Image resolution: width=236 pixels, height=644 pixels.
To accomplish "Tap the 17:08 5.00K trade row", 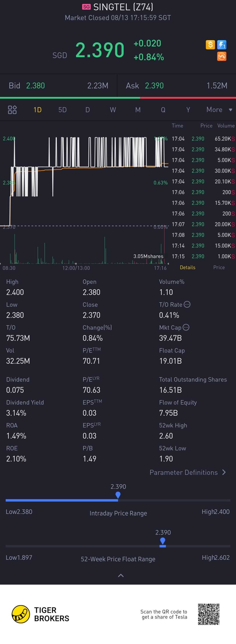I will [x=203, y=235].
